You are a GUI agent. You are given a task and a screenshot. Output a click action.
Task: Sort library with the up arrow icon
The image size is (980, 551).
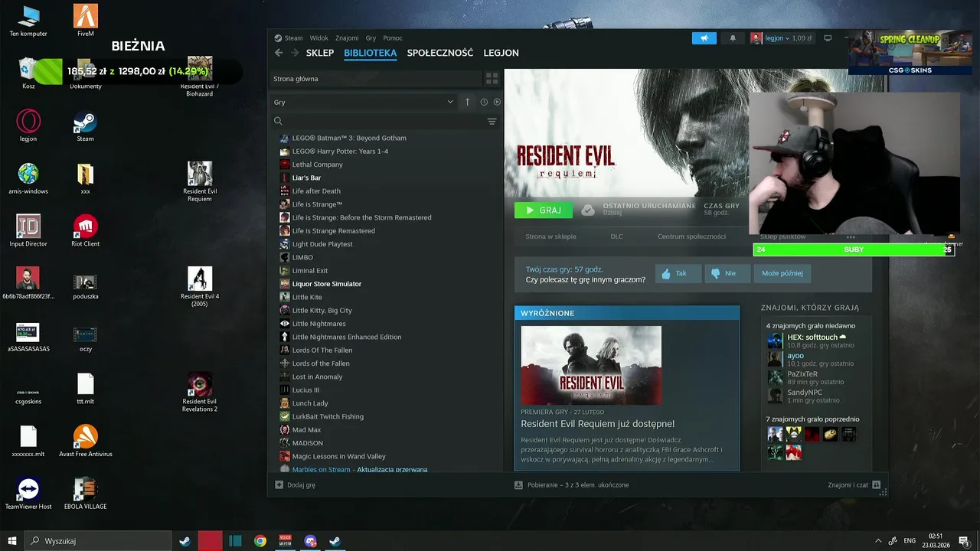pos(468,102)
